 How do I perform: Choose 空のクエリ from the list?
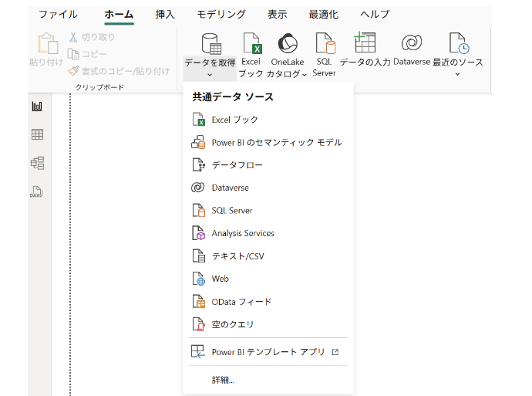pyautogui.click(x=268, y=324)
